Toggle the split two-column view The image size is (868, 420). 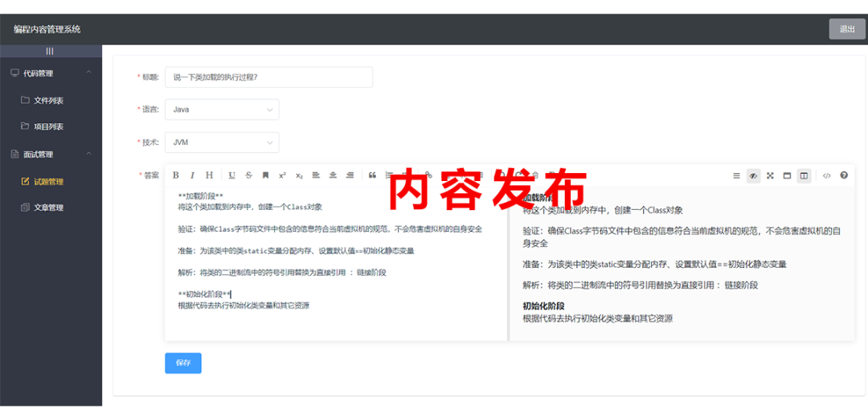pos(804,175)
